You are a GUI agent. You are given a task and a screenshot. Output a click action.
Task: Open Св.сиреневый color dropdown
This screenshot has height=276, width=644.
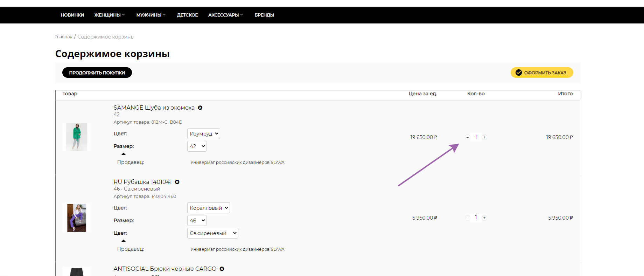pyautogui.click(x=213, y=233)
